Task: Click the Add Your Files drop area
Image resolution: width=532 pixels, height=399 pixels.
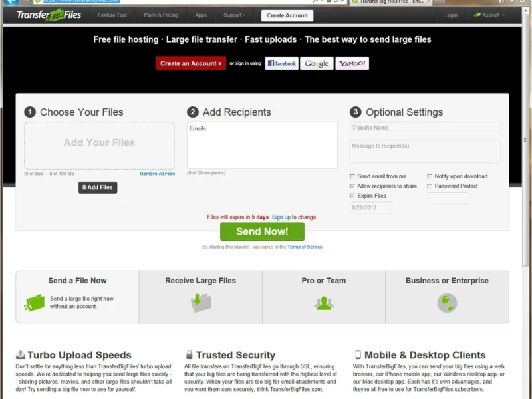Action: [99, 146]
